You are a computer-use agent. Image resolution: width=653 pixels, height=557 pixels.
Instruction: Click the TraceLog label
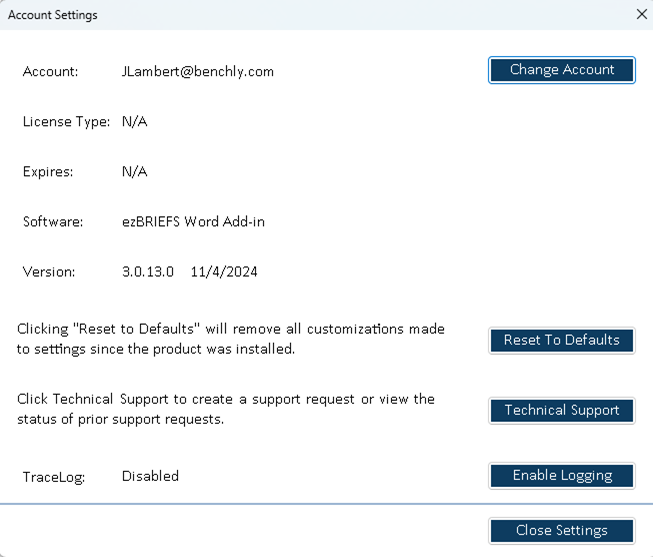pos(54,477)
